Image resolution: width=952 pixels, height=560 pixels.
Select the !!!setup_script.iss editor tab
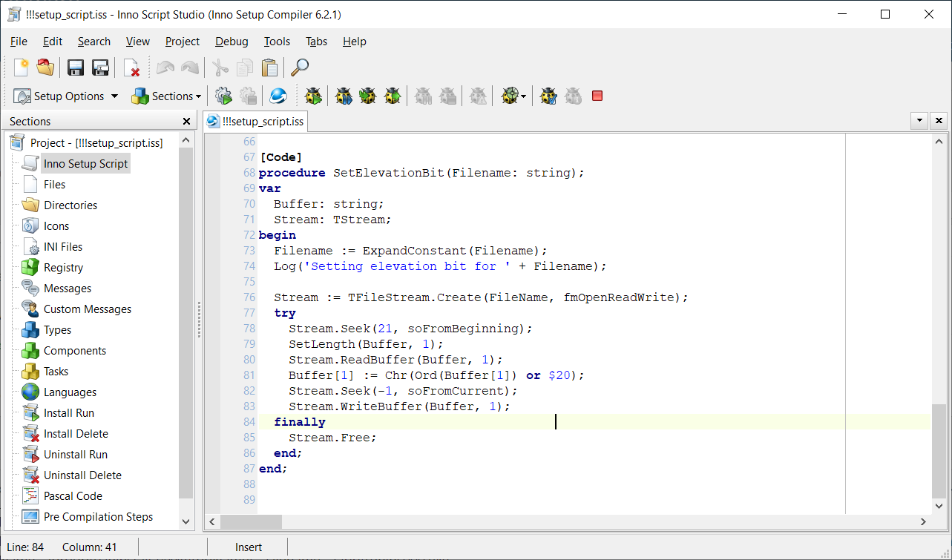pos(256,121)
